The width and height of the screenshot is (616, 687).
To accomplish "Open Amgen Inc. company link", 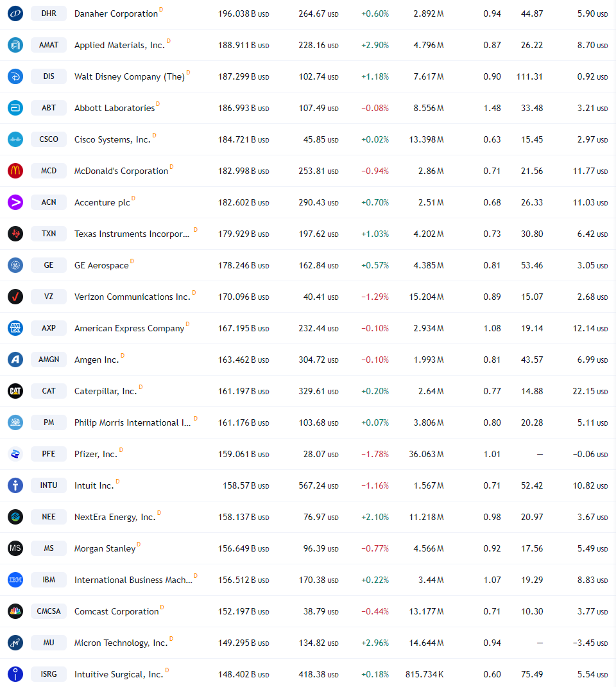I will pyautogui.click(x=97, y=360).
